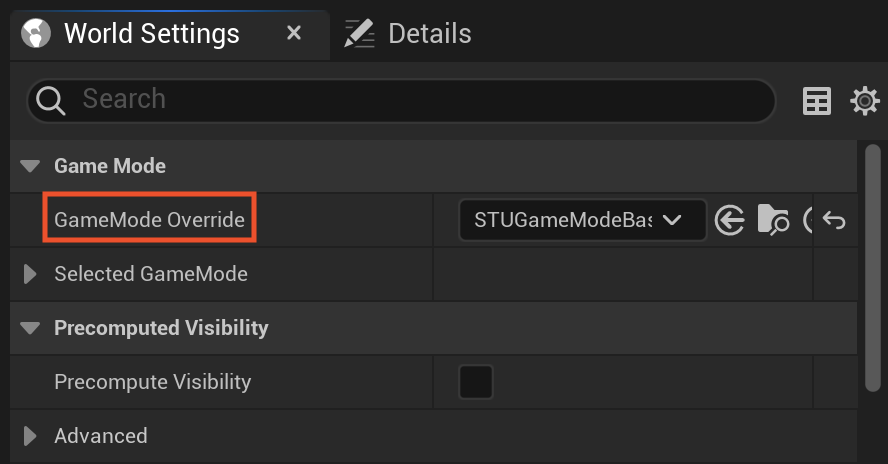
Task: Reset GameMode Override to default value
Action: pyautogui.click(x=834, y=220)
